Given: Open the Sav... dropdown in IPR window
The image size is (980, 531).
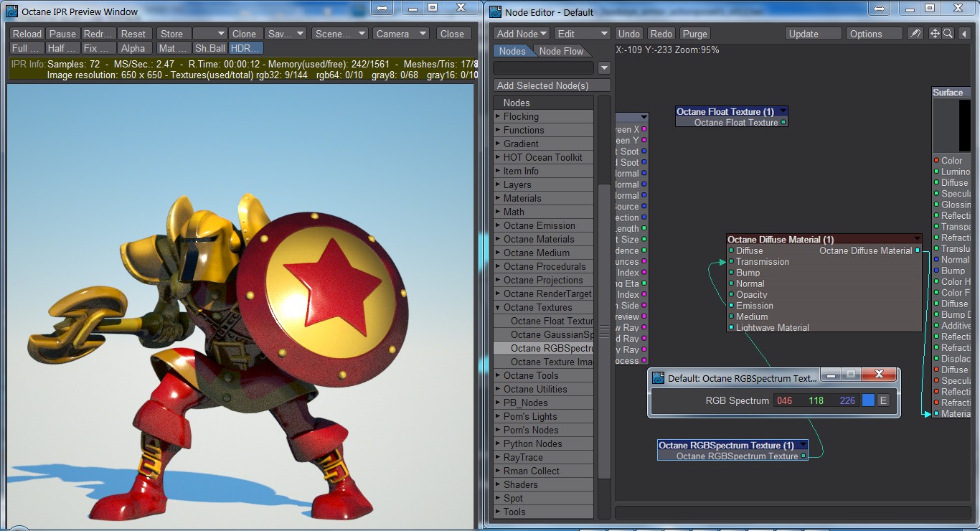Looking at the screenshot, I should [286, 34].
